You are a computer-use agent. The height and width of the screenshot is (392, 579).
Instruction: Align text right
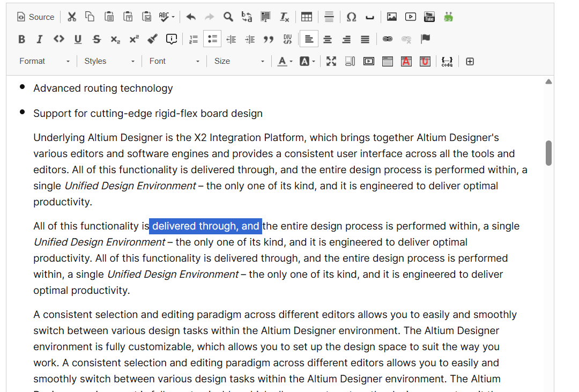click(346, 39)
